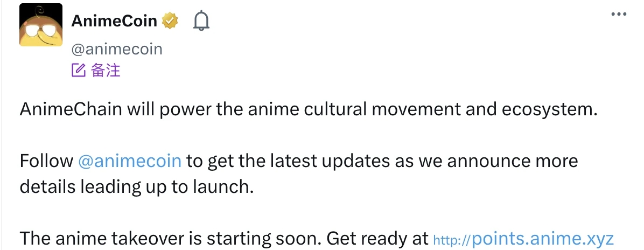Image resolution: width=644 pixels, height=250 pixels.
Task: Click the text "Get ready at"
Action: (377, 238)
